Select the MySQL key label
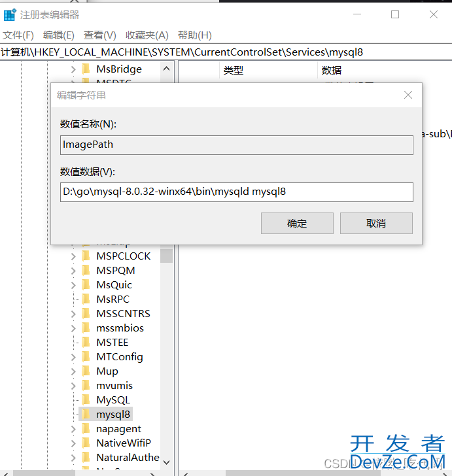This screenshot has height=476, width=452. tap(113, 400)
